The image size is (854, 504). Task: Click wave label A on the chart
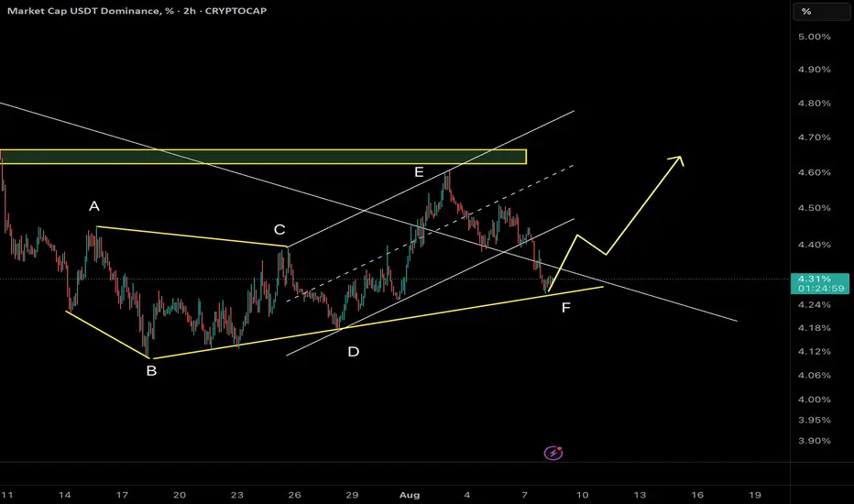coord(94,206)
